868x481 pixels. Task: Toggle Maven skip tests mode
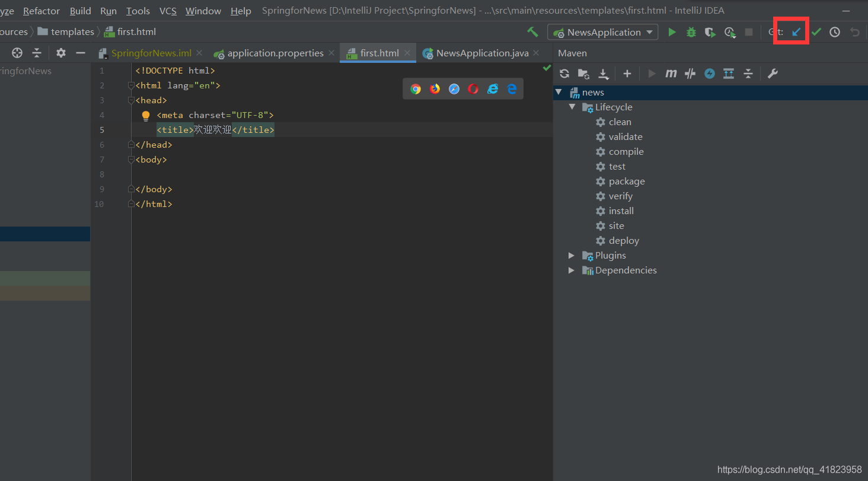pos(710,74)
